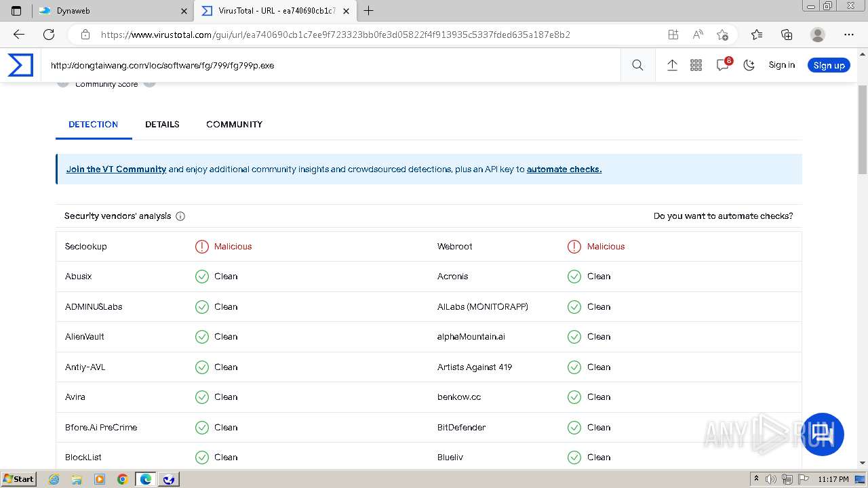868x488 pixels.
Task: Click the taskbar volume icon
Action: 771,479
